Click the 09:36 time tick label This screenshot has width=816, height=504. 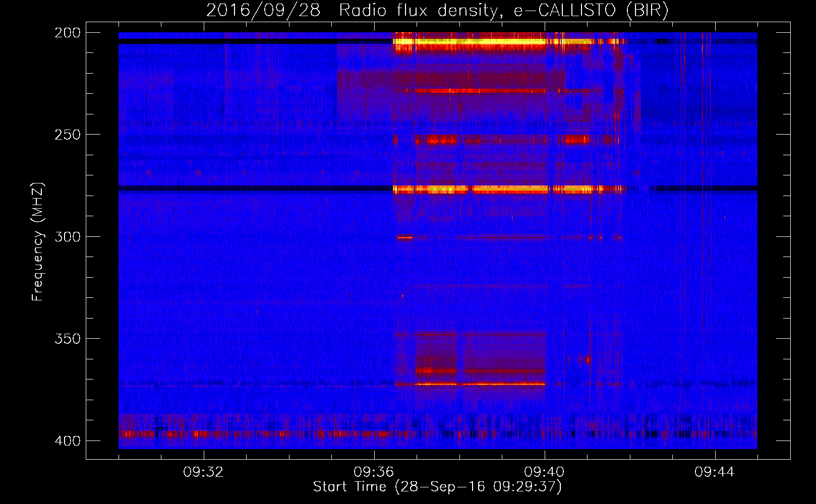374,472
